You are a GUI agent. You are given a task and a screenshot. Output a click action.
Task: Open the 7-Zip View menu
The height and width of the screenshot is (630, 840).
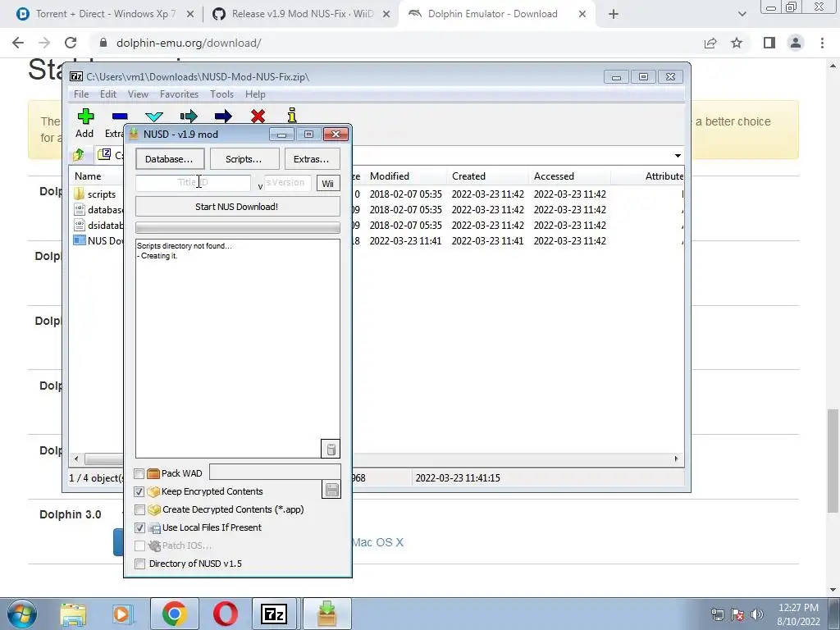[x=138, y=94]
